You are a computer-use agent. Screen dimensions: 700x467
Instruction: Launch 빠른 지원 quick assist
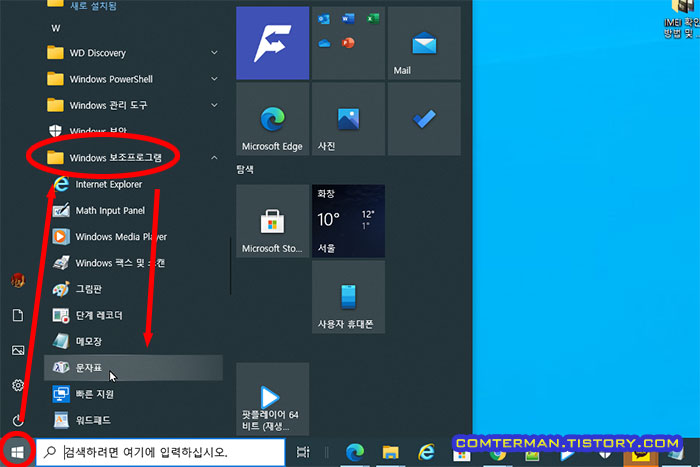coord(133,394)
